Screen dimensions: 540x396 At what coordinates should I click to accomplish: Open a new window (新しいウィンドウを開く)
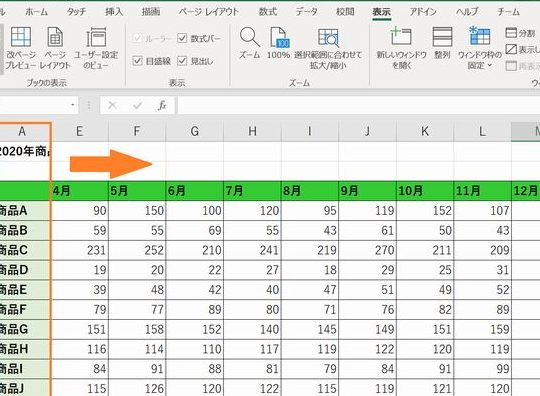click(x=401, y=48)
